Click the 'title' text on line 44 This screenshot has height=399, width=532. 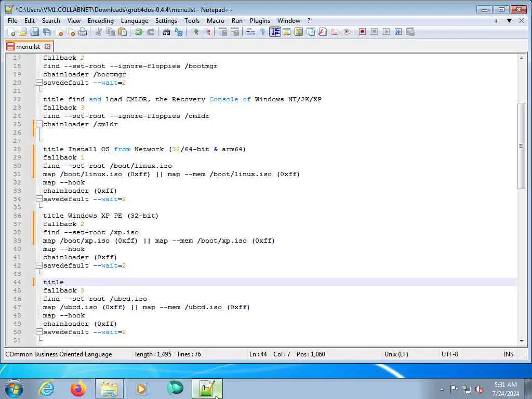tap(54, 282)
